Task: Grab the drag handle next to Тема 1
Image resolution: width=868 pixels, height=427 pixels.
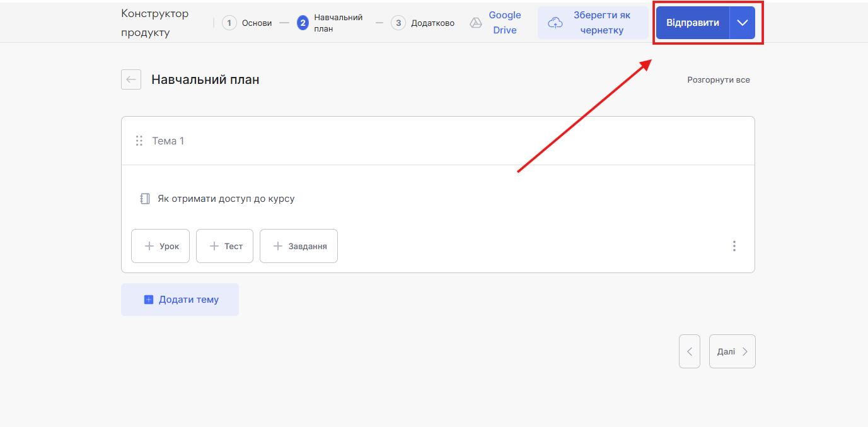Action: [x=139, y=141]
